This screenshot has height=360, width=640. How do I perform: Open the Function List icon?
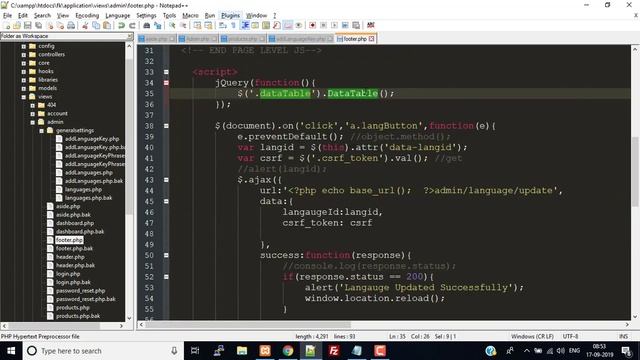[277, 25]
